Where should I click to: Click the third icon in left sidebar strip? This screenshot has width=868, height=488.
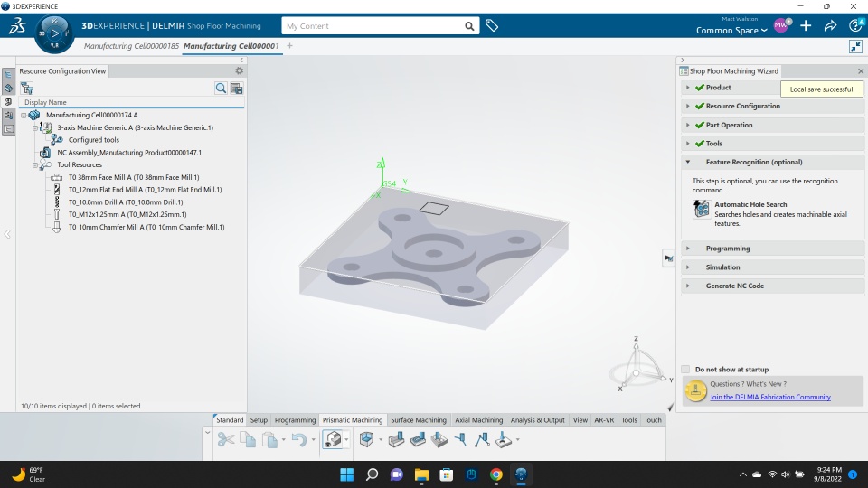click(8, 102)
